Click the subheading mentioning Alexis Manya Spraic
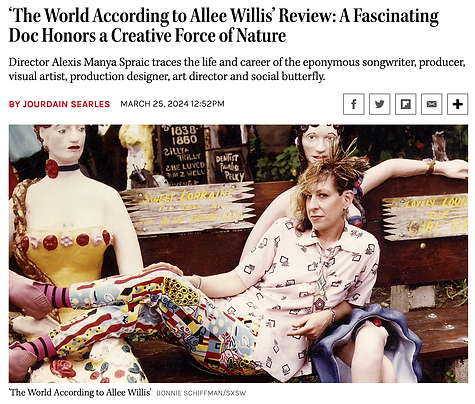The height and width of the screenshot is (404, 475). 237,69
